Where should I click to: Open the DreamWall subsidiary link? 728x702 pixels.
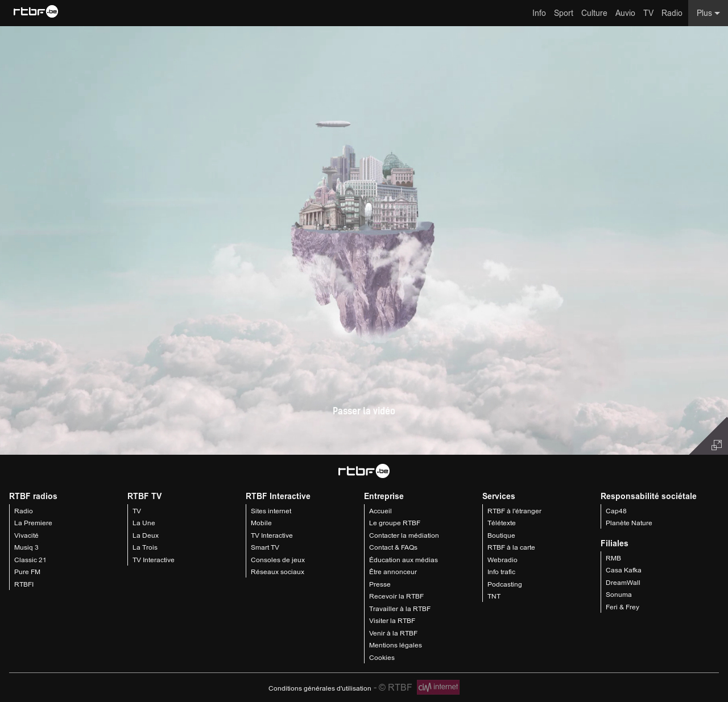(x=623, y=583)
